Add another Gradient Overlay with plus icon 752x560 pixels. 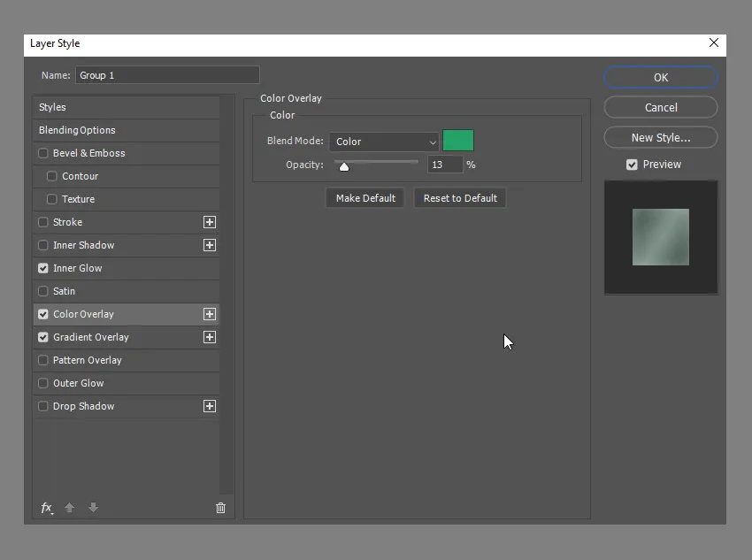point(210,337)
